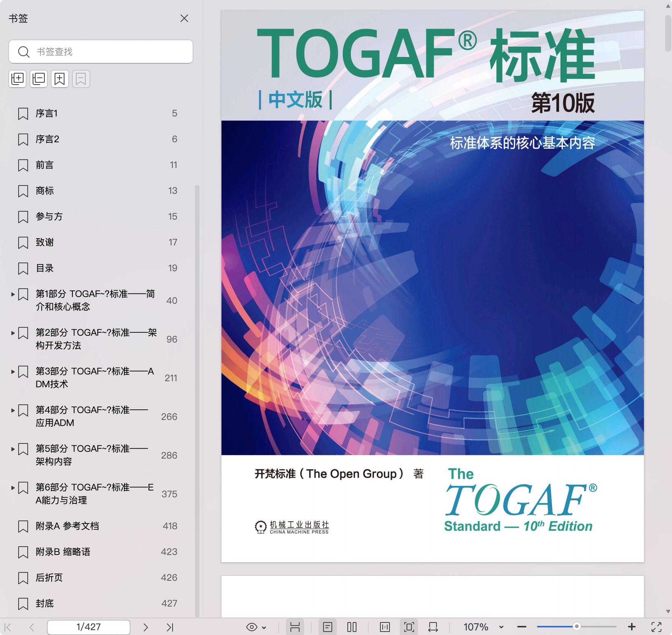Enter full screen mode
672x635 pixels.
(656, 627)
